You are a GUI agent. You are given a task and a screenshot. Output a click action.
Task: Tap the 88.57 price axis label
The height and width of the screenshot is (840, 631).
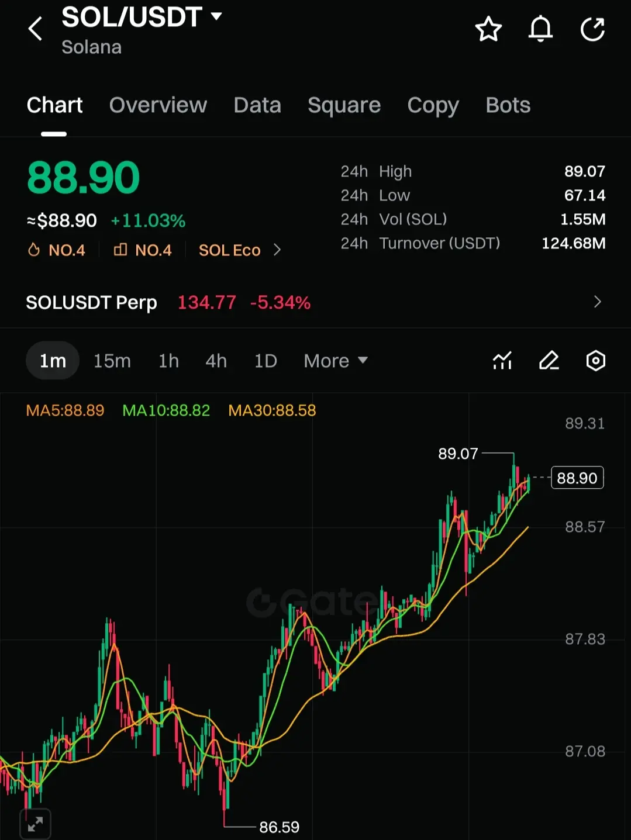[x=585, y=527]
